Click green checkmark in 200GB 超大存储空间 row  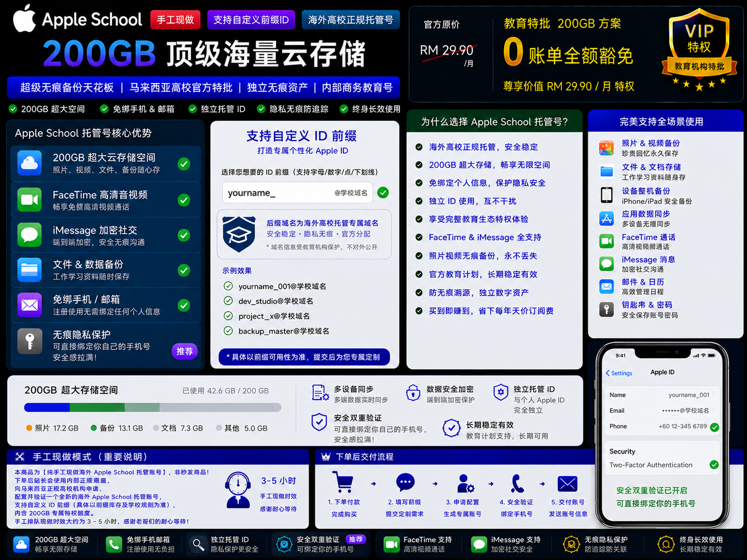pos(184,164)
